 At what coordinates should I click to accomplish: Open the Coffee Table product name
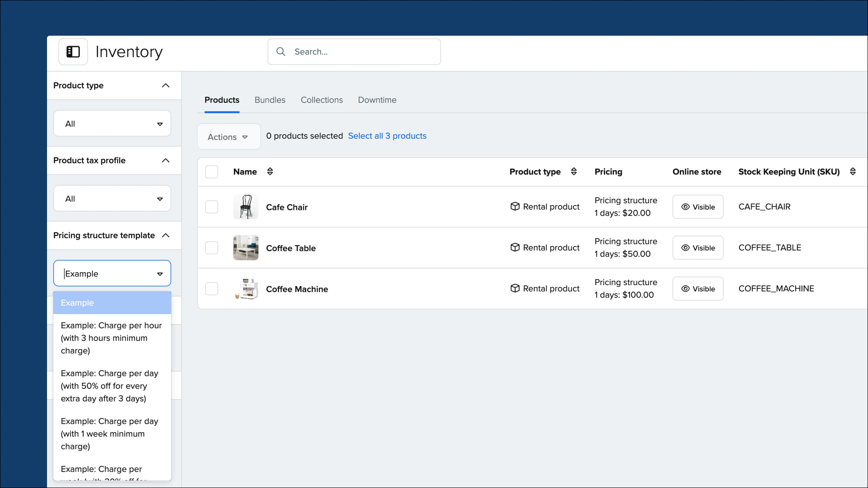tap(291, 248)
